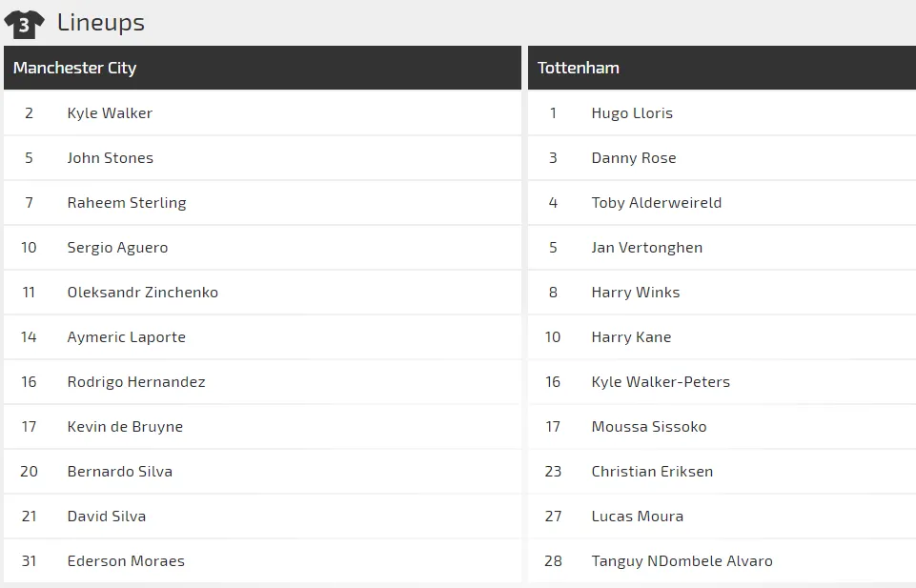Select Ederson Moraes in the lineup
916x588 pixels.
pos(126,561)
